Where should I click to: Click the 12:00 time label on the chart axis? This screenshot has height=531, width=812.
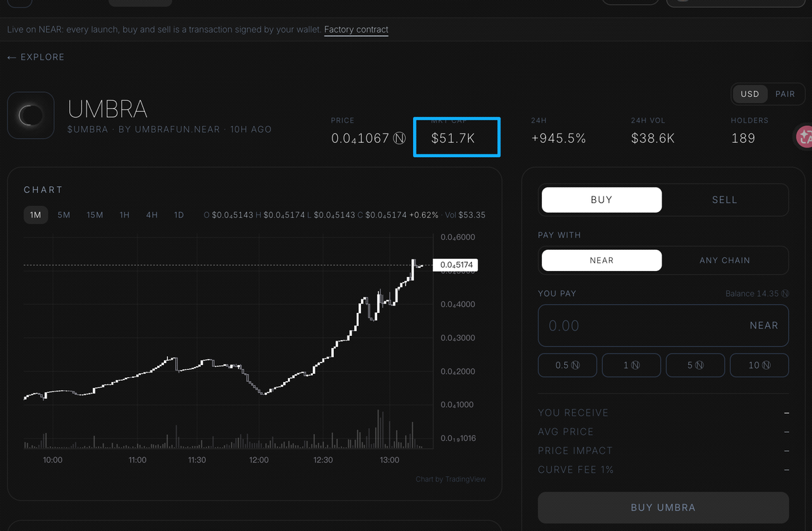(259, 460)
